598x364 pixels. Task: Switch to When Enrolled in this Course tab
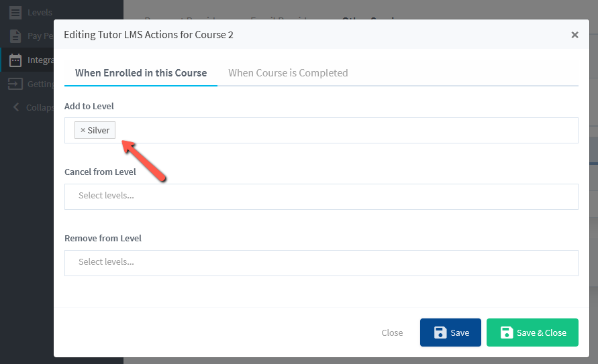pos(141,72)
